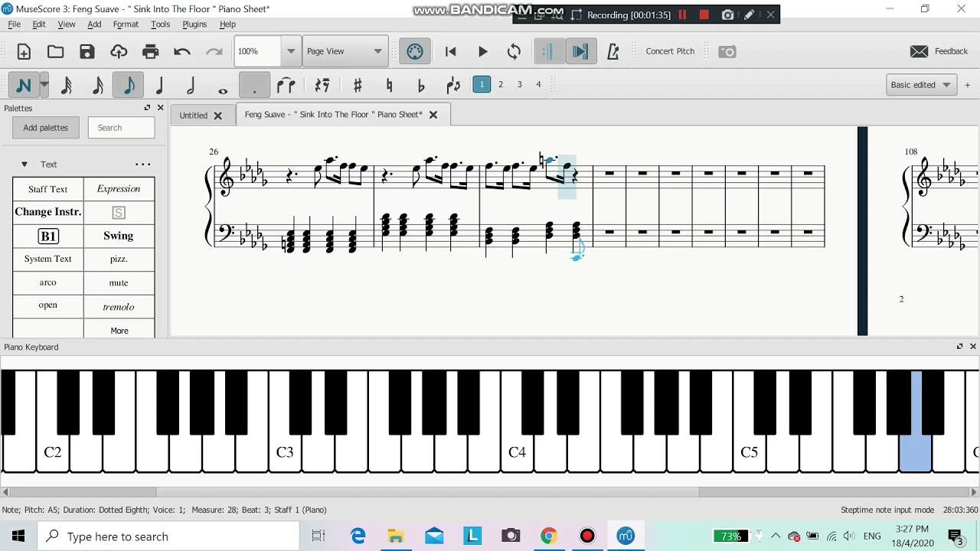Image resolution: width=980 pixels, height=551 pixels.
Task: Flip the note stem direction
Action: [453, 85]
